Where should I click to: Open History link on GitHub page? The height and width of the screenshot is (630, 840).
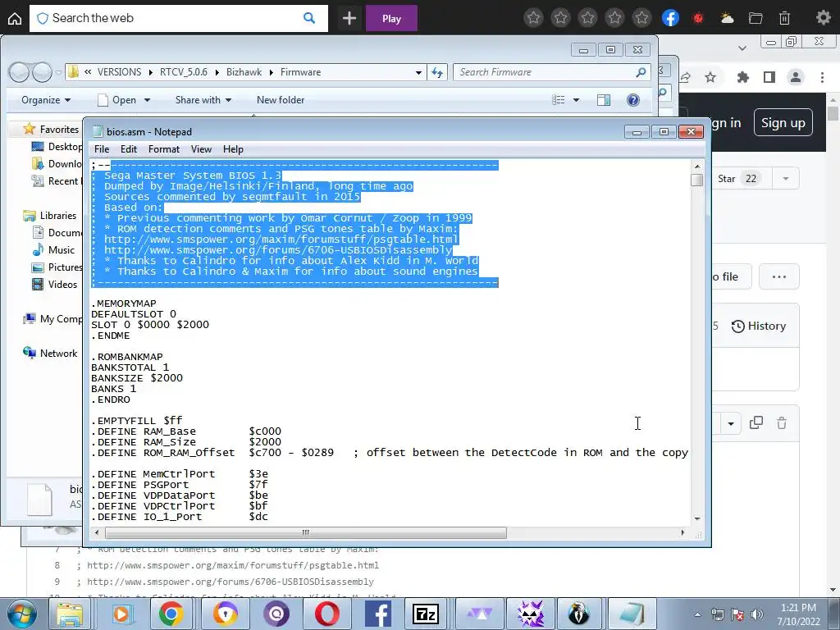pyautogui.click(x=759, y=326)
